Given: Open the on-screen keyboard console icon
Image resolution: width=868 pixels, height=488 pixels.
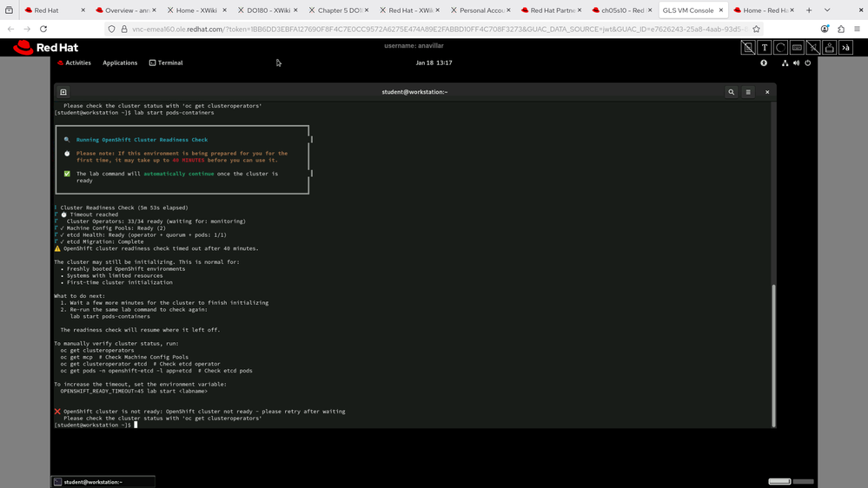Looking at the screenshot, I should click(x=797, y=48).
